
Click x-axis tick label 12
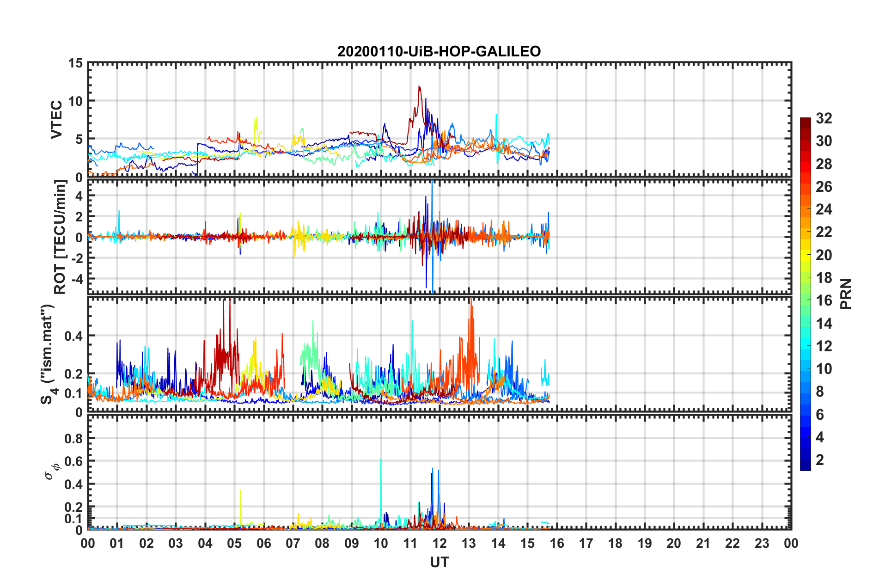coord(439,543)
